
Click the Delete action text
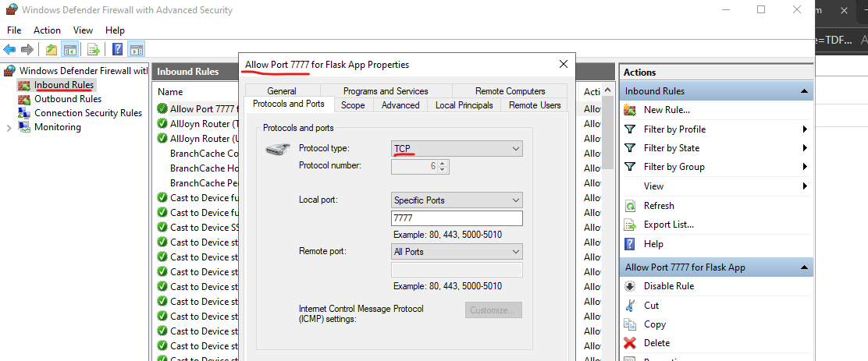(656, 343)
